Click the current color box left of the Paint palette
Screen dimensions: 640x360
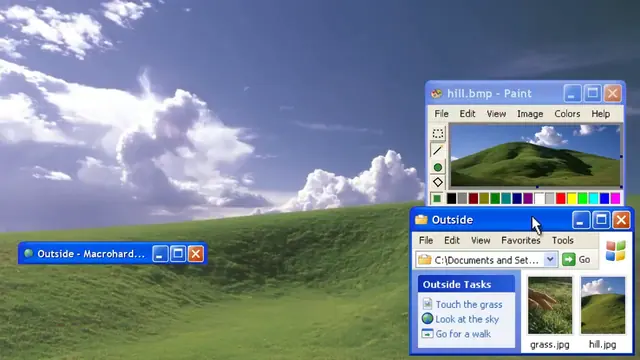click(437, 198)
